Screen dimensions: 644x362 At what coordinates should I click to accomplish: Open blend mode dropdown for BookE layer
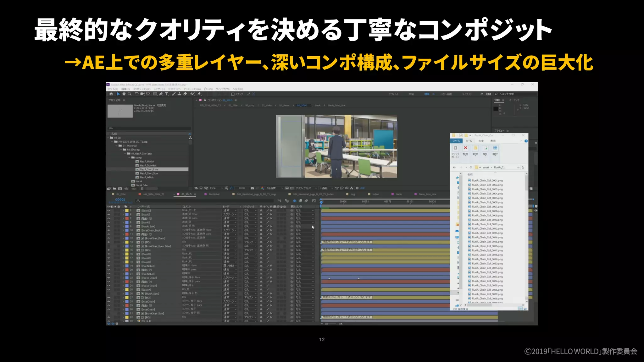point(230,211)
